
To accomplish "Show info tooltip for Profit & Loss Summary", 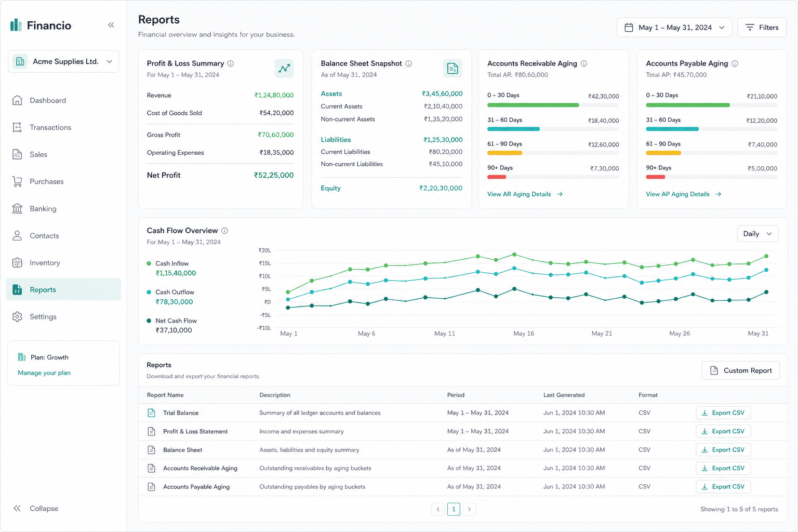I will 231,63.
